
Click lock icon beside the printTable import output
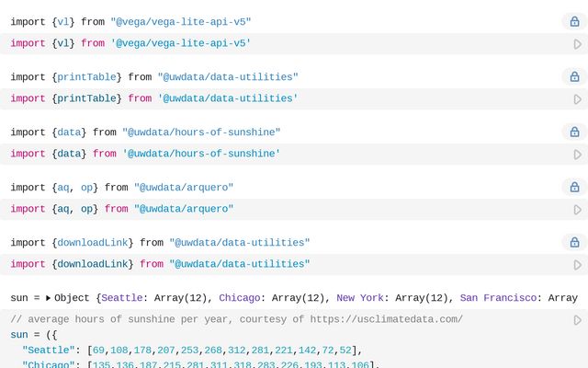(x=574, y=77)
